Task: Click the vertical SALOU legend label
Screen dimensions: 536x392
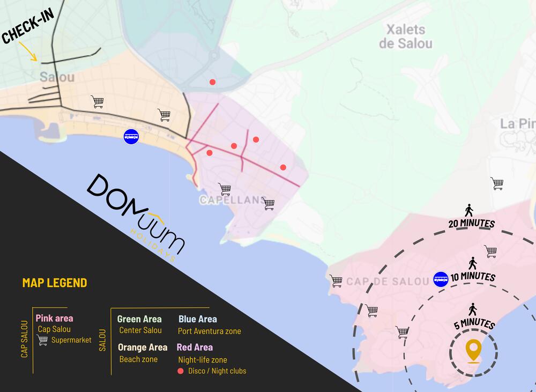Action: point(102,340)
